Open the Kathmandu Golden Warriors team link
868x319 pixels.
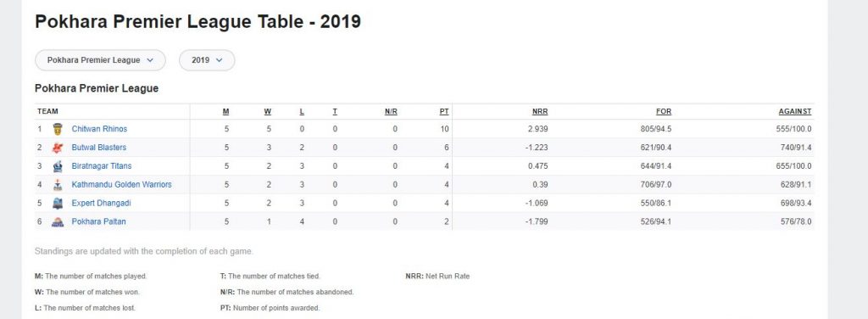[x=122, y=184]
